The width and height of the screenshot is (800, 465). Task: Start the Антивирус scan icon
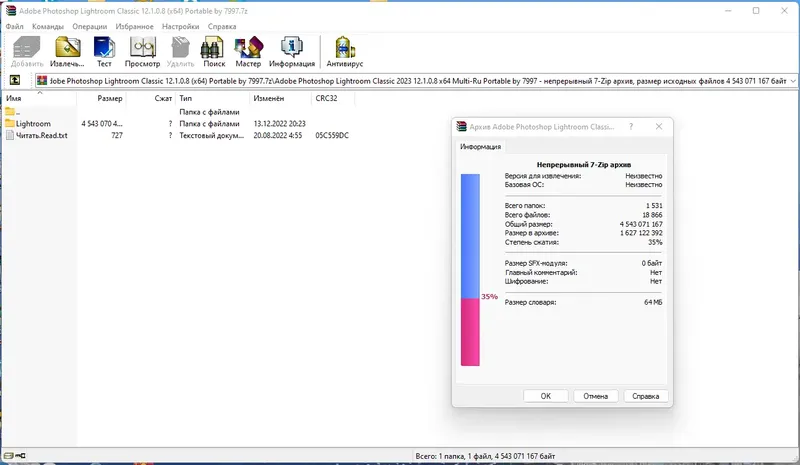(x=345, y=47)
